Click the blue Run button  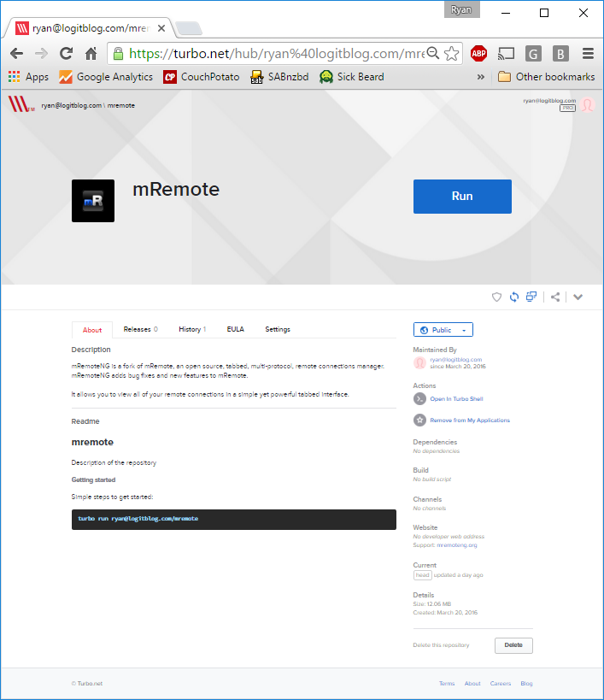point(462,197)
